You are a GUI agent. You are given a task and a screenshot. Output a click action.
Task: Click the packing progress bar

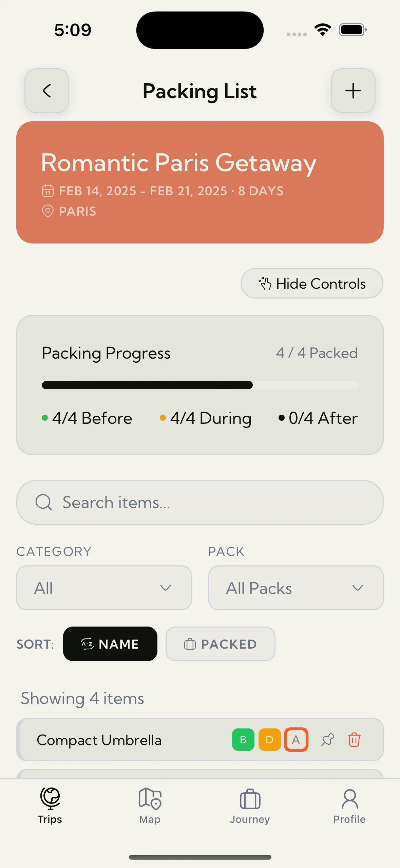coord(200,385)
